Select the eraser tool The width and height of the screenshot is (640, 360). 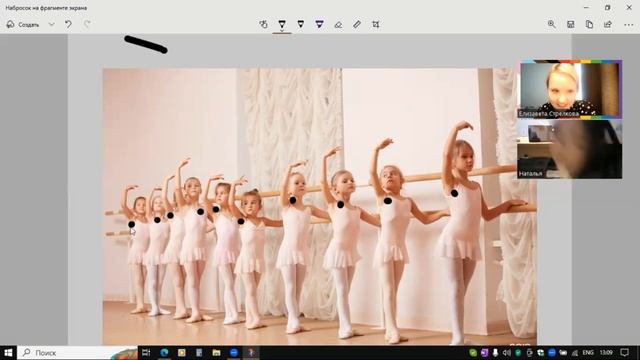click(338, 24)
